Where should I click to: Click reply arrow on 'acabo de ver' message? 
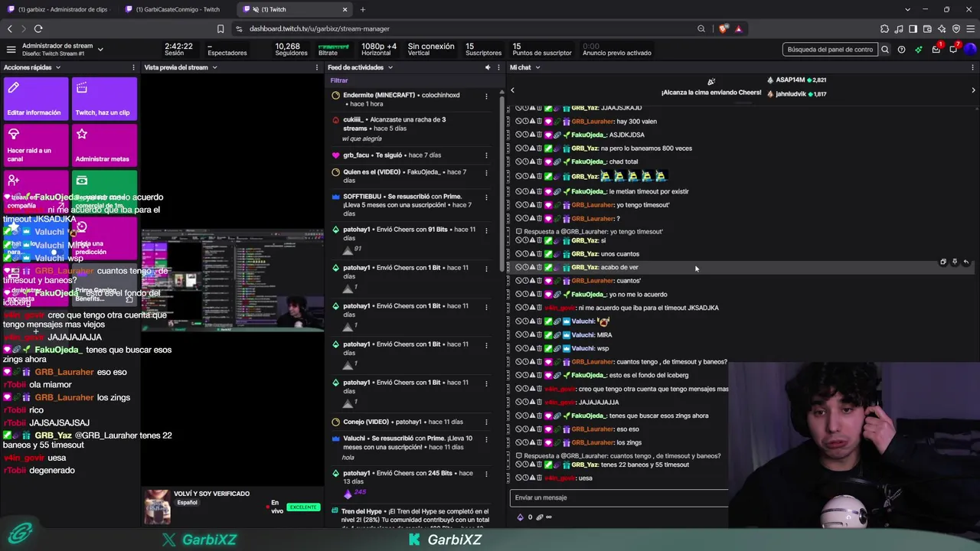966,262
